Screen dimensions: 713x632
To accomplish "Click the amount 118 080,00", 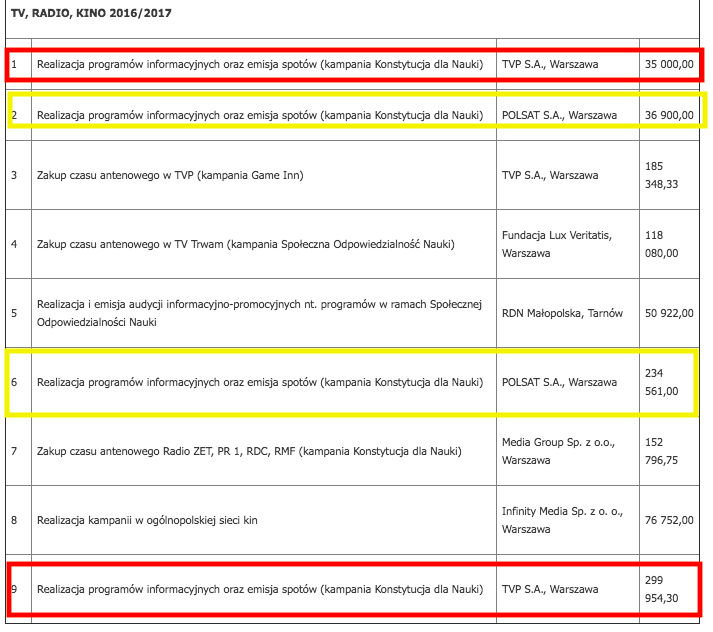I will point(661,244).
